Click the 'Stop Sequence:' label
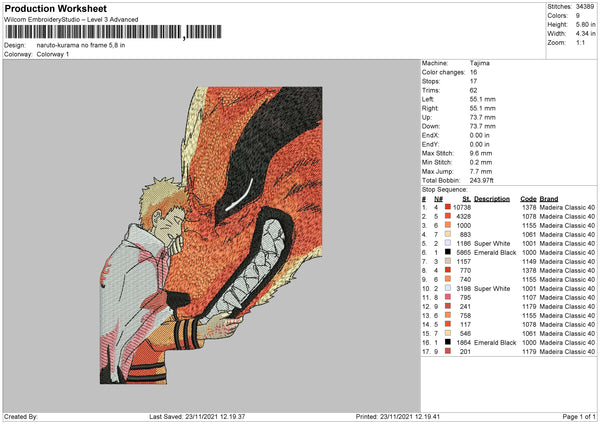Screen dimensions: 600x424 point(445,189)
